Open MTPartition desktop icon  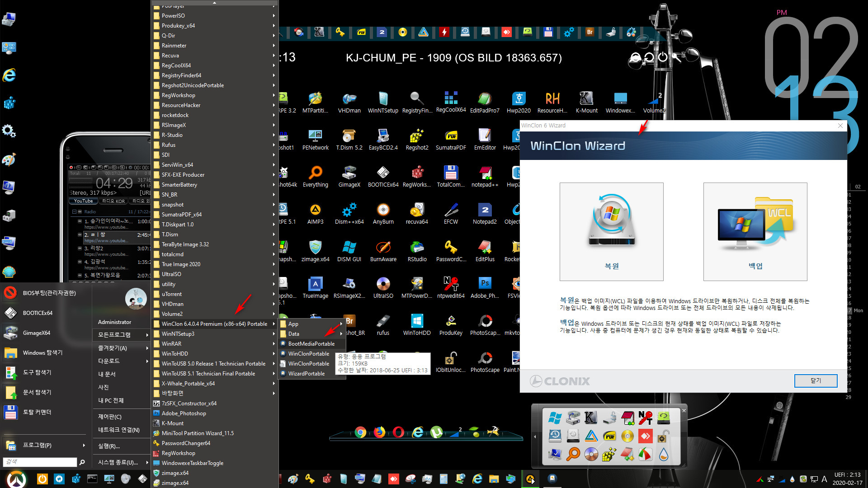pos(315,103)
